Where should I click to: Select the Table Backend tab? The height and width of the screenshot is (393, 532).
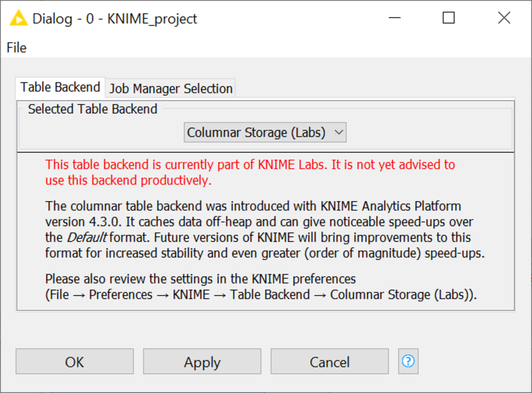click(x=60, y=87)
